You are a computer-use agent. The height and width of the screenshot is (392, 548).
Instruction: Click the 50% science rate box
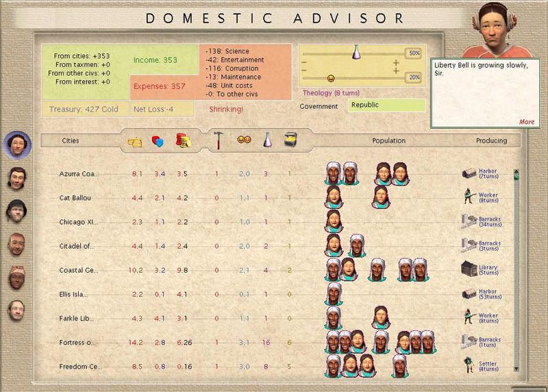point(414,53)
